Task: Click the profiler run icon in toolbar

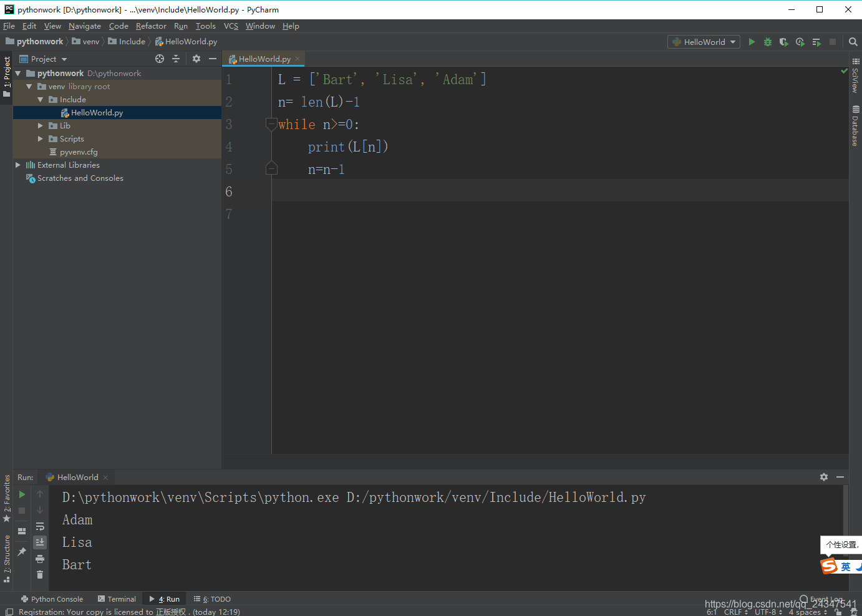Action: (800, 42)
